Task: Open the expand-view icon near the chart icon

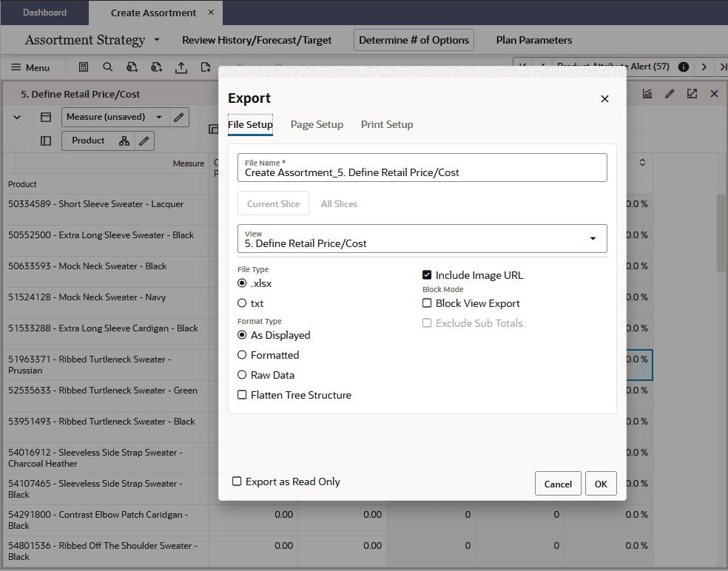Action: [x=692, y=94]
